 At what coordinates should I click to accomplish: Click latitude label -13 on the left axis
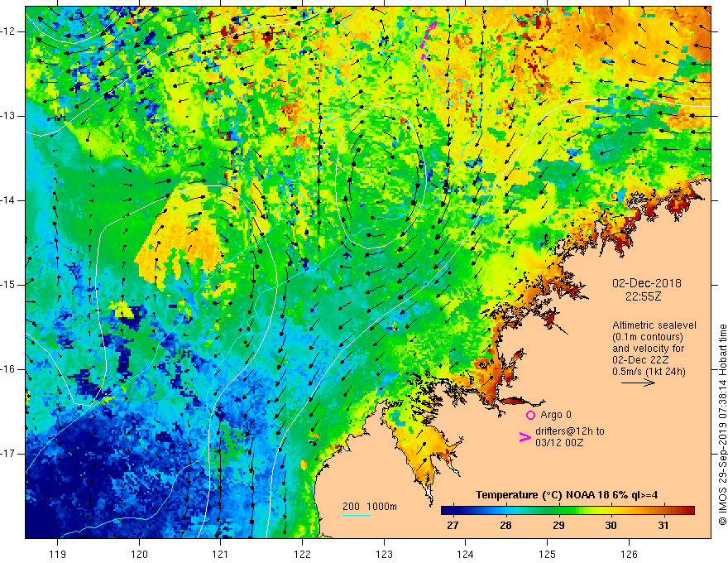pyautogui.click(x=8, y=116)
